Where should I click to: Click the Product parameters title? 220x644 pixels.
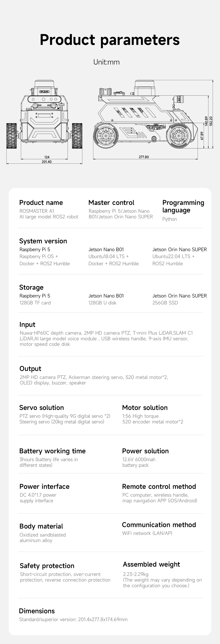tap(110, 40)
